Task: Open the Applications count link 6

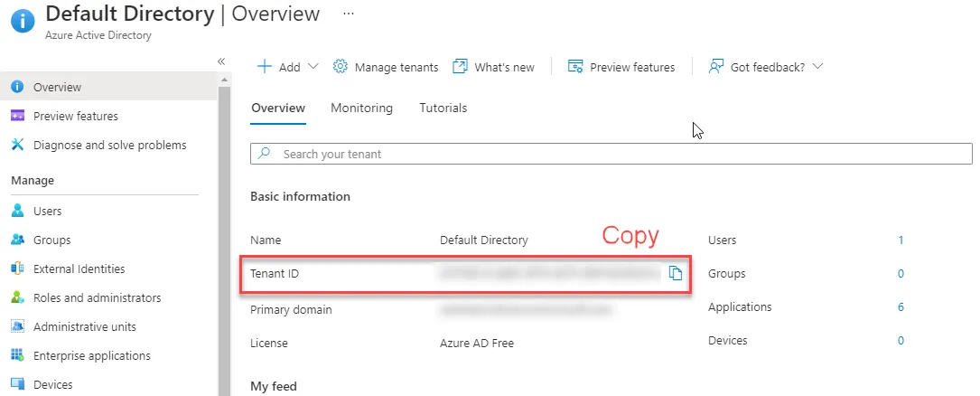Action: pyautogui.click(x=901, y=307)
